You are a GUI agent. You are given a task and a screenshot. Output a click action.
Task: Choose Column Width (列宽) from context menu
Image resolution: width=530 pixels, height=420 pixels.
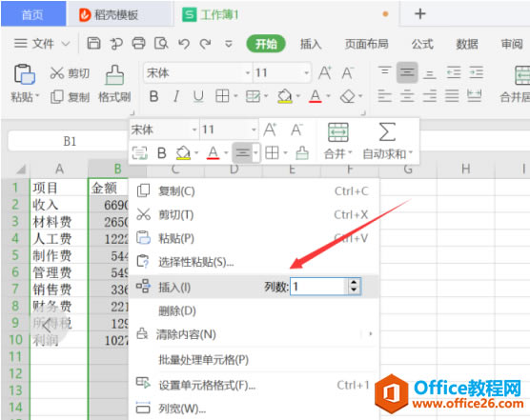(x=254, y=409)
